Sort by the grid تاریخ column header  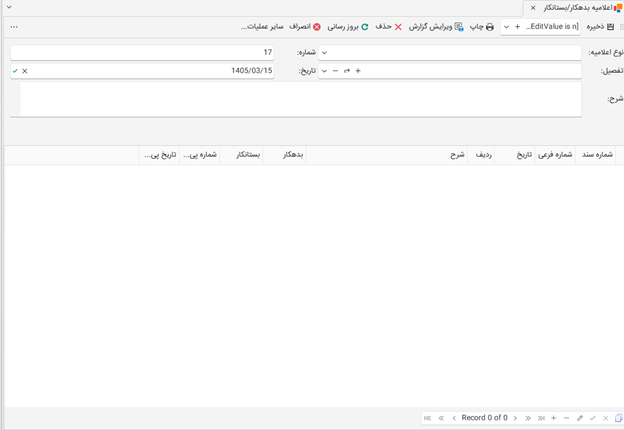click(515, 155)
